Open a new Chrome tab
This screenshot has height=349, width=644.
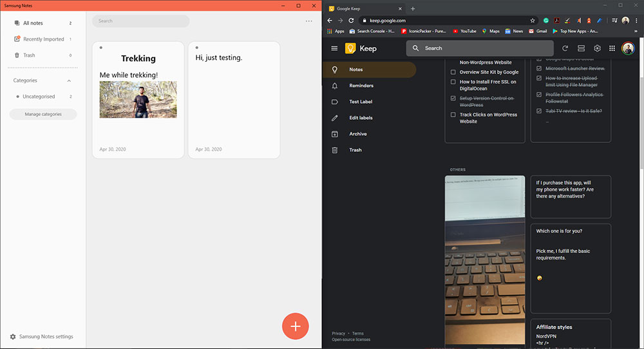point(413,8)
